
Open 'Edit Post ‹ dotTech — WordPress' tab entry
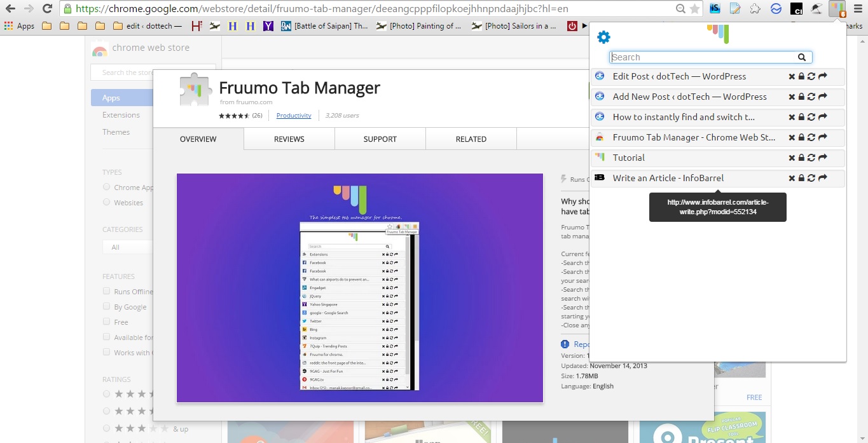[x=679, y=76]
